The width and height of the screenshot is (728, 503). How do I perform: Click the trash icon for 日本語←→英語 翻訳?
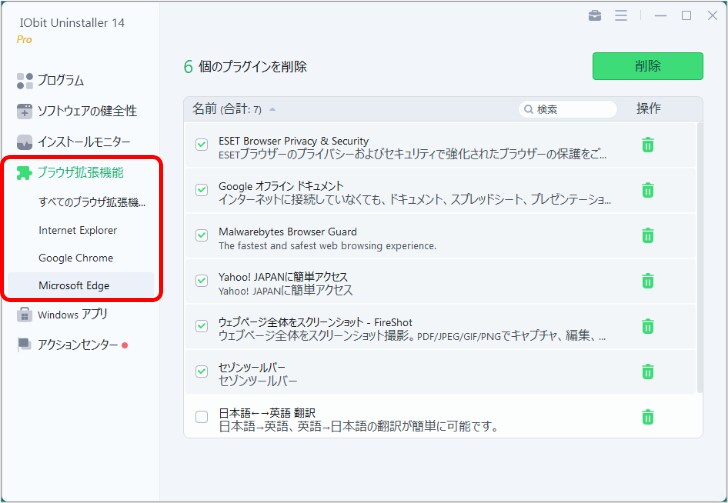[648, 417]
